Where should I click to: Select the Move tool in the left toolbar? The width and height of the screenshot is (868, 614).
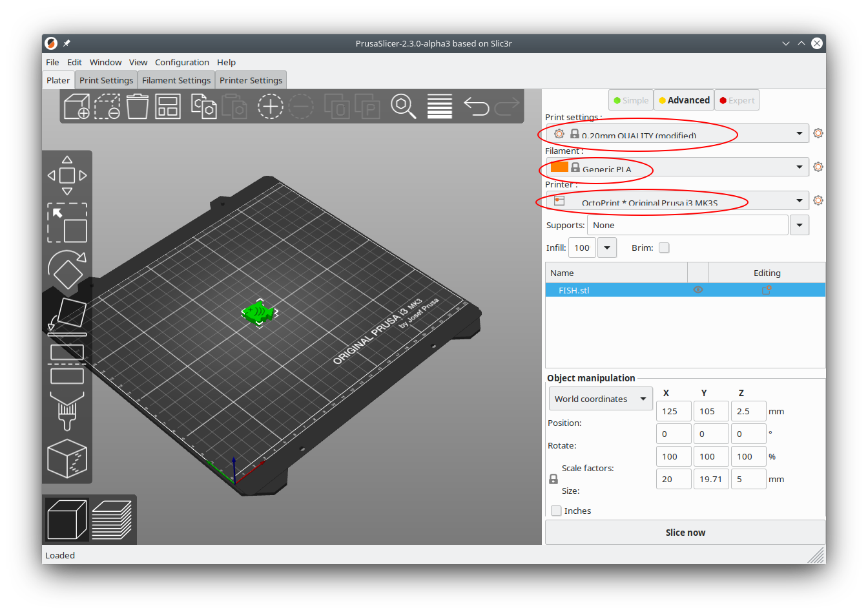coord(67,175)
